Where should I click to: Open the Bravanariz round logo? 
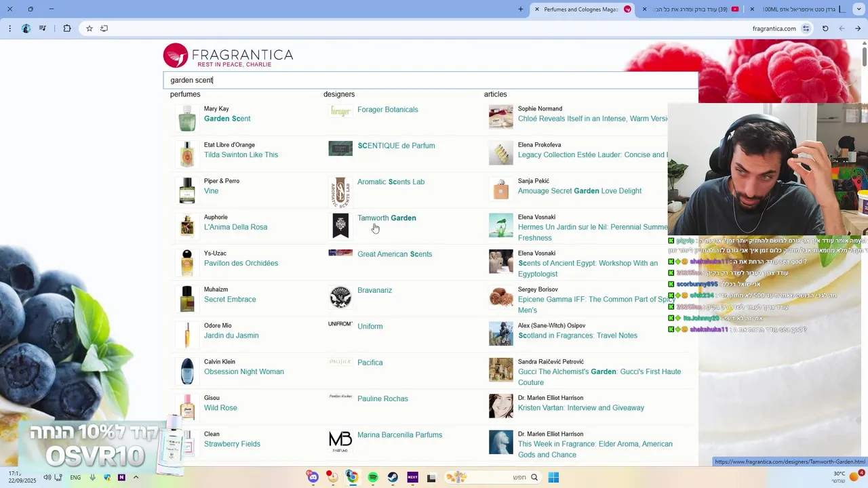point(340,297)
